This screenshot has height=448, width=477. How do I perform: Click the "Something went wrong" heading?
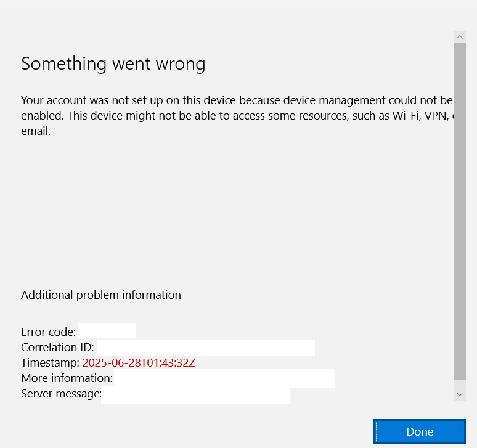[x=113, y=64]
